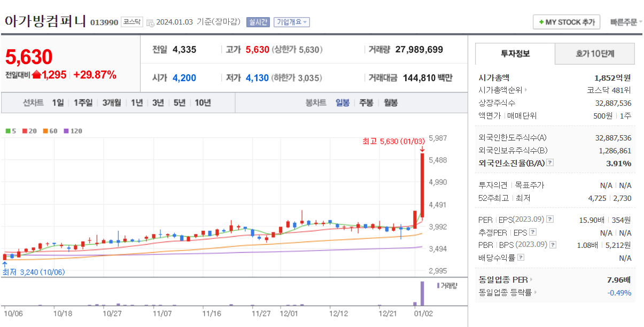Click 실시간 badge in header
644x327 pixels.
click(258, 22)
